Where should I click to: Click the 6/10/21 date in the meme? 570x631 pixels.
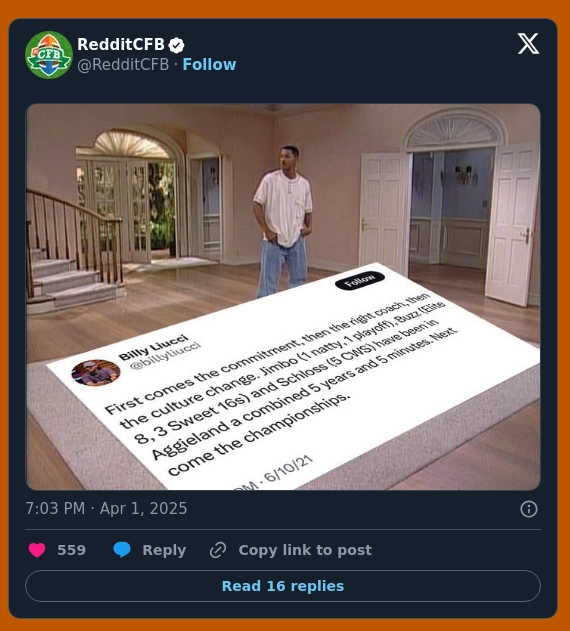click(x=289, y=468)
